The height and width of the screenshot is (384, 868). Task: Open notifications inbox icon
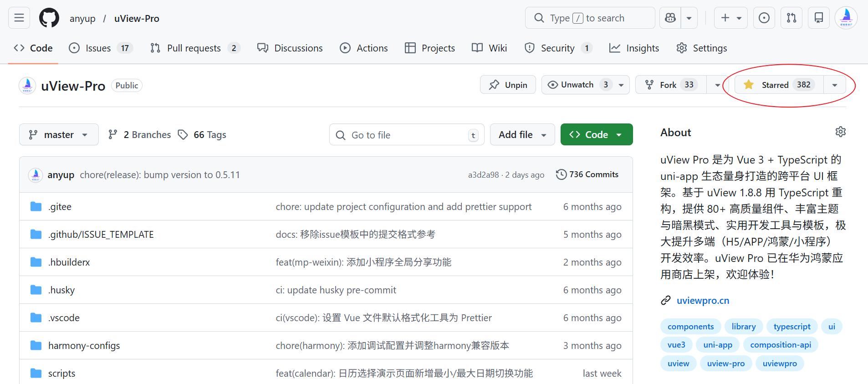coord(819,18)
